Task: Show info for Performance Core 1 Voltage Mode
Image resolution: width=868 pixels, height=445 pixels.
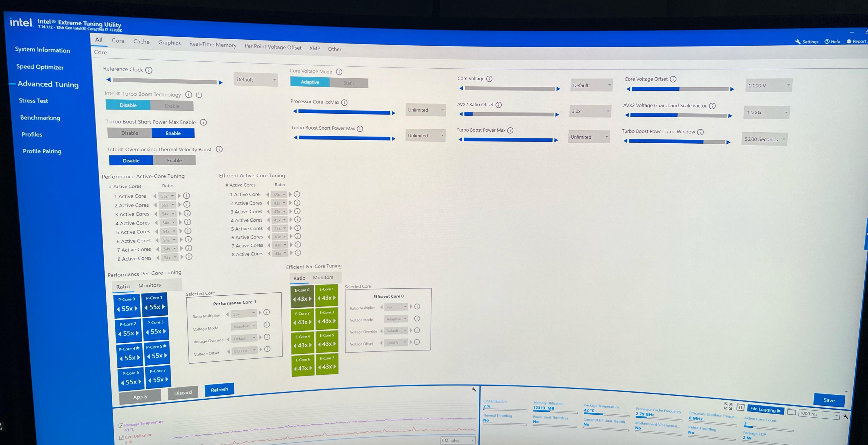Action: [x=267, y=324]
